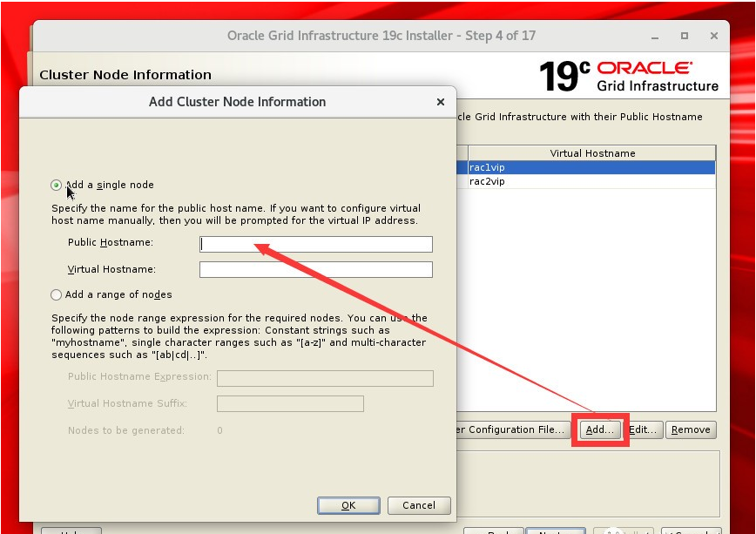Click the Configuration File... button
The image size is (756, 534).
[513, 429]
